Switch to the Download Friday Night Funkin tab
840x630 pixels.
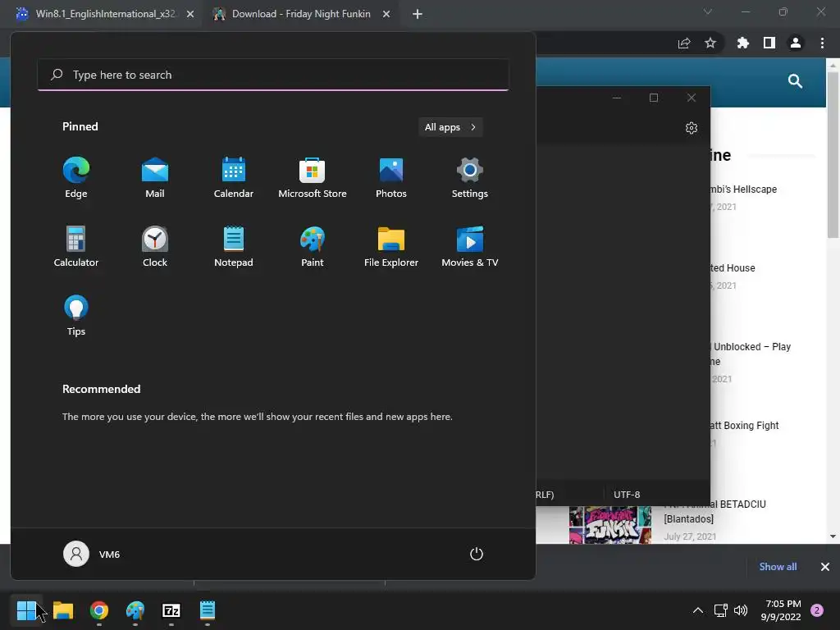pyautogui.click(x=302, y=14)
